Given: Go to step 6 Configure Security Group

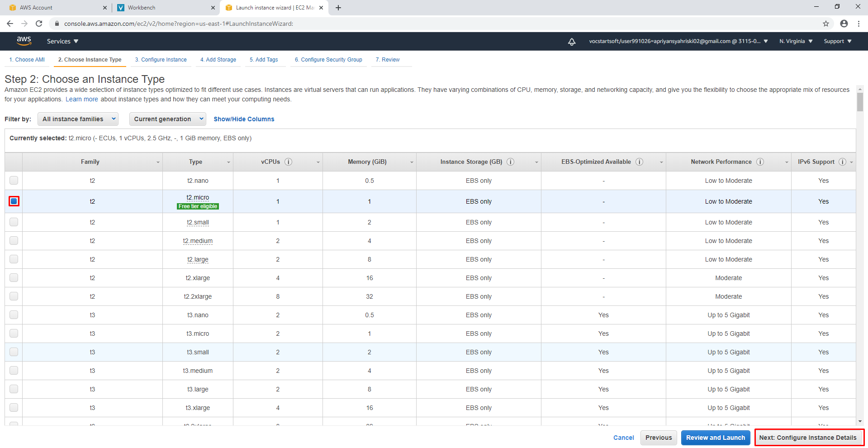Looking at the screenshot, I should pyautogui.click(x=328, y=60).
